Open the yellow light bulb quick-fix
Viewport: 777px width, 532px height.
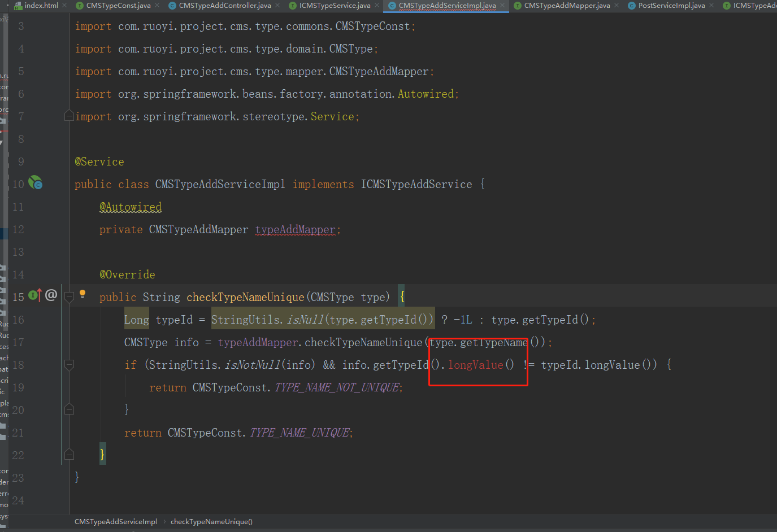(x=83, y=294)
